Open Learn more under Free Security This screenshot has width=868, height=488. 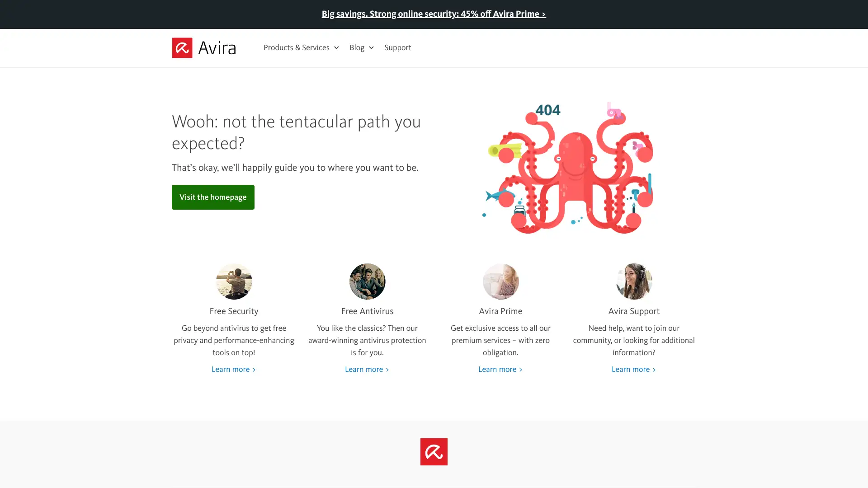[234, 369]
